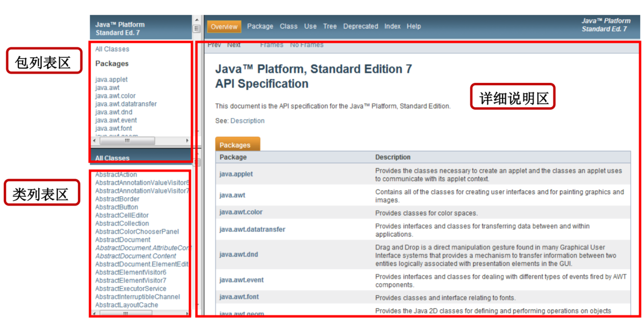Open the Index navigation item
This screenshot has height=318, width=644.
tap(393, 27)
